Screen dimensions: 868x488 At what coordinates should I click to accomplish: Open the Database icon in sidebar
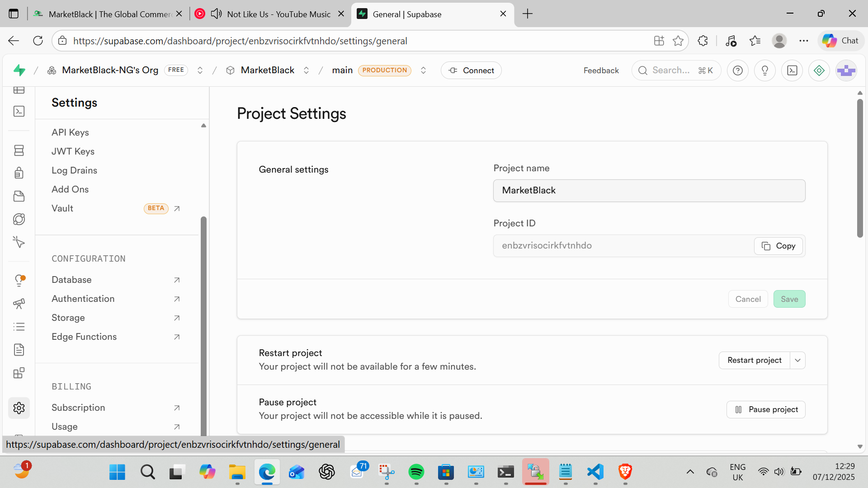click(x=19, y=150)
